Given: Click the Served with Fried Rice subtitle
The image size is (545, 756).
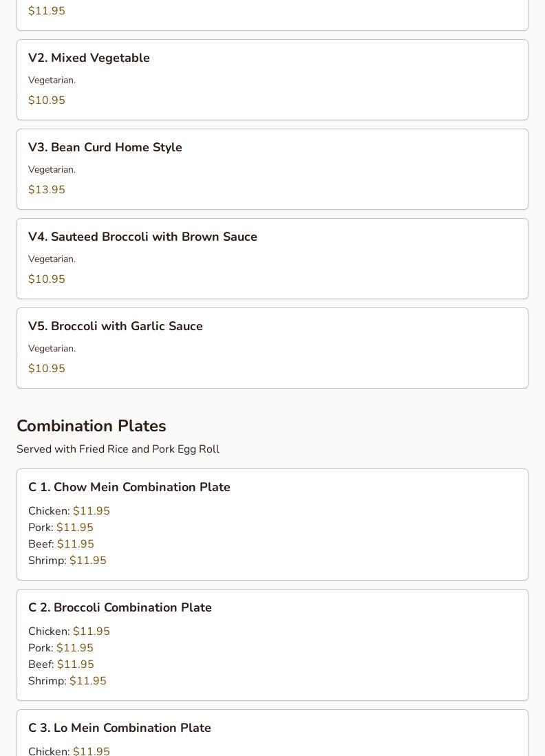Looking at the screenshot, I should (x=118, y=449).
